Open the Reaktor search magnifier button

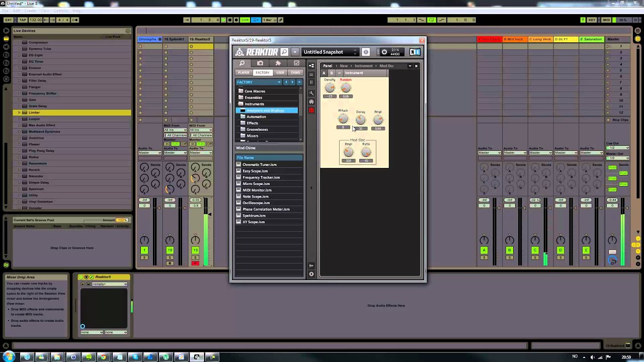pos(284,52)
